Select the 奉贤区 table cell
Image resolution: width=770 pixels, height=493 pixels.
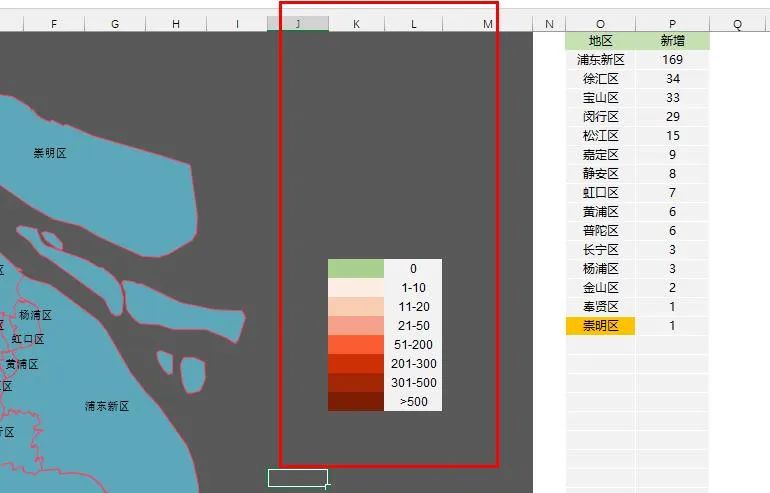tap(600, 306)
